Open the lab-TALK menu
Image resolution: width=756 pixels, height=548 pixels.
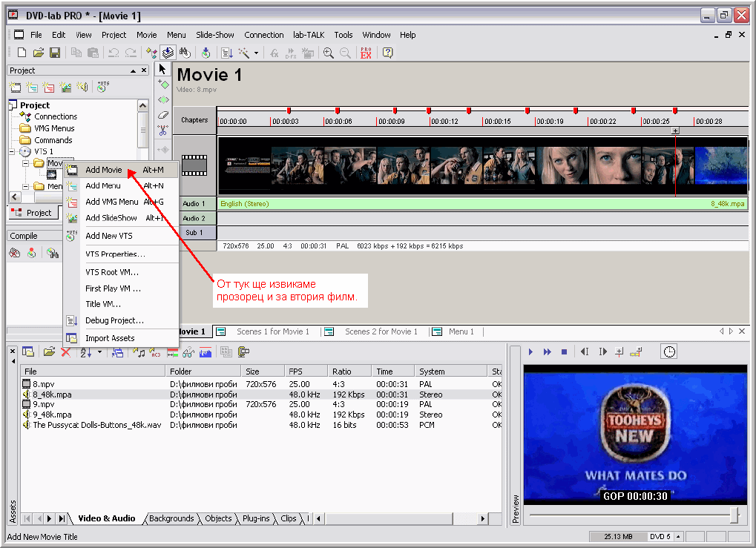click(309, 35)
